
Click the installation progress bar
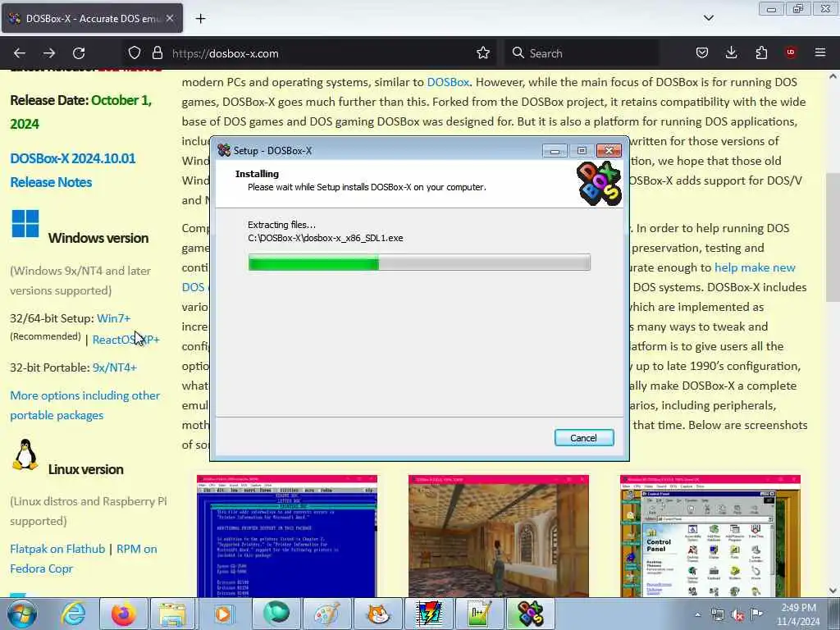419,262
